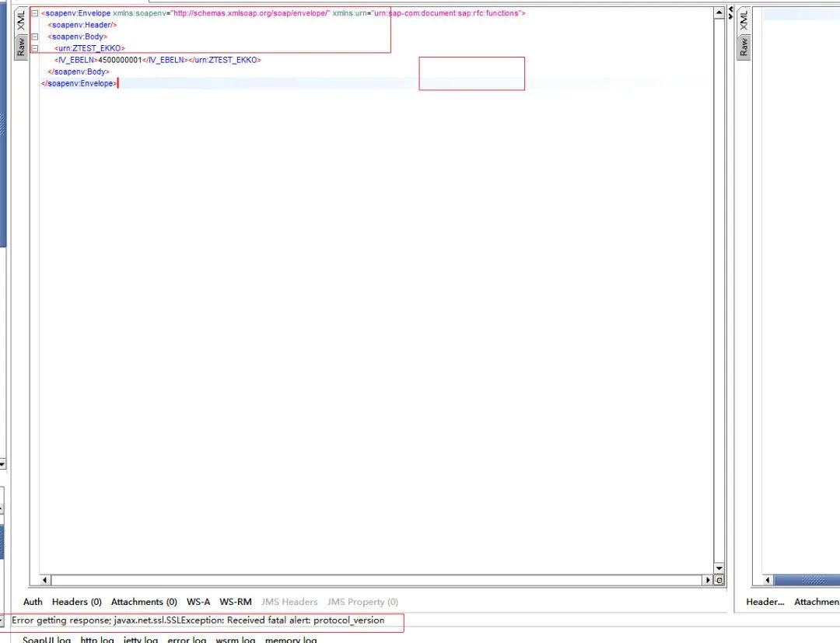
Task: Open the http log tab
Action: [97, 639]
